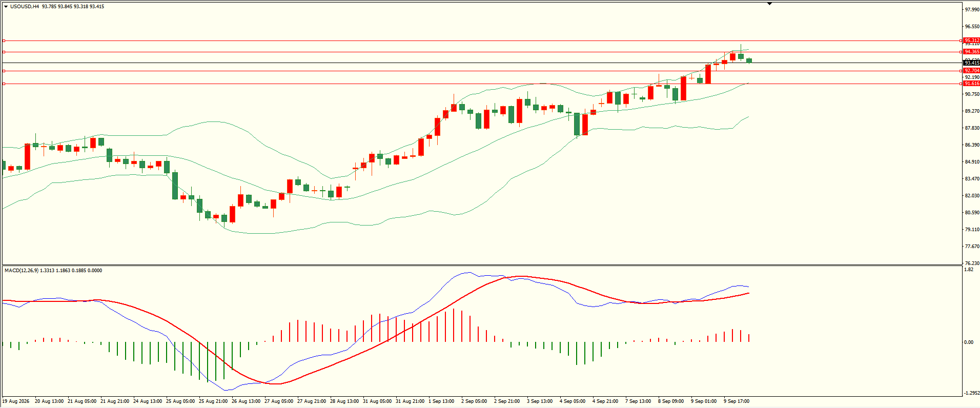Click the black 93.415 current price label
This screenshot has width=980, height=408.
pos(971,63)
